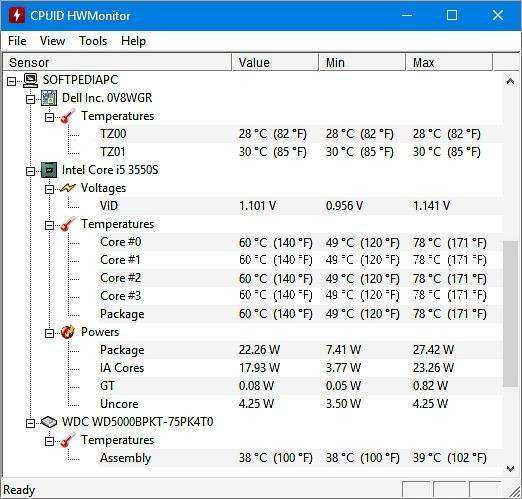
Task: Click the WDC hard drive icon
Action: tap(49, 422)
